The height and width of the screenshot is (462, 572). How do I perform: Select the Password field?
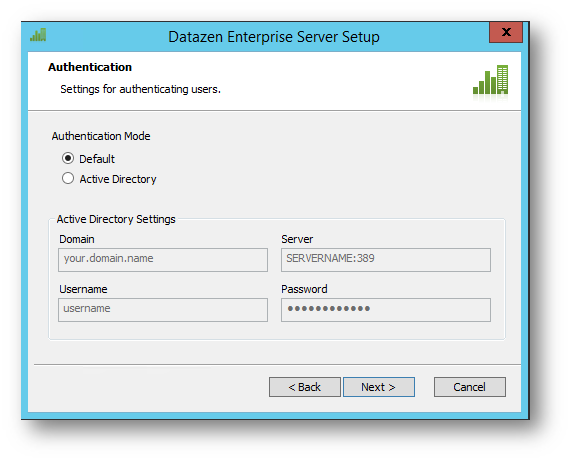coord(386,310)
